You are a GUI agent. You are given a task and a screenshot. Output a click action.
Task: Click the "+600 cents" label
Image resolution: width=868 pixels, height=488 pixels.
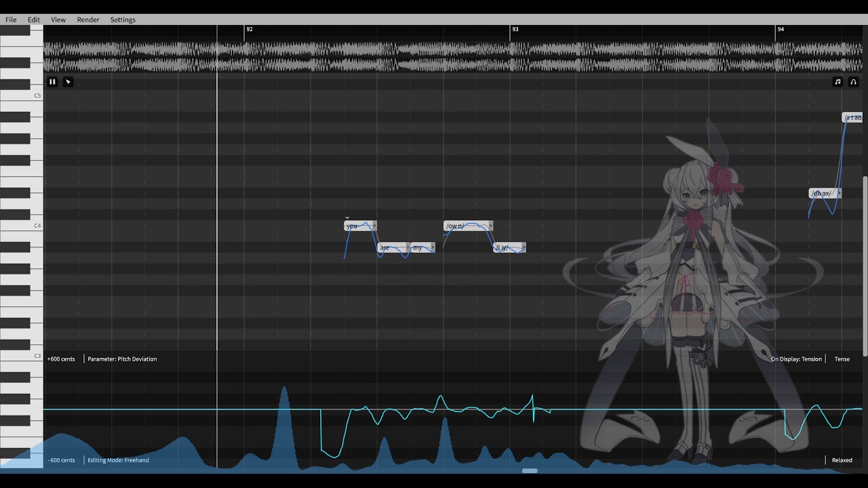point(61,359)
